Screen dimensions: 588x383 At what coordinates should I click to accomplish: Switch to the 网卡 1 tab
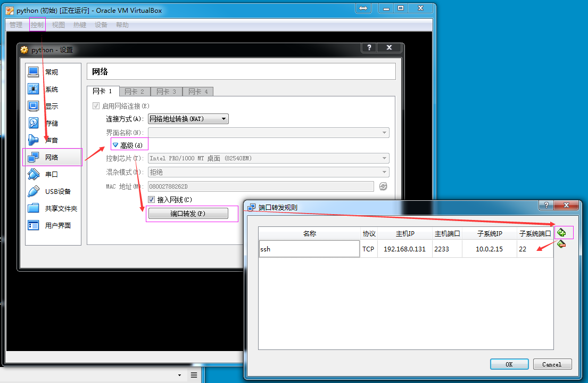103,91
